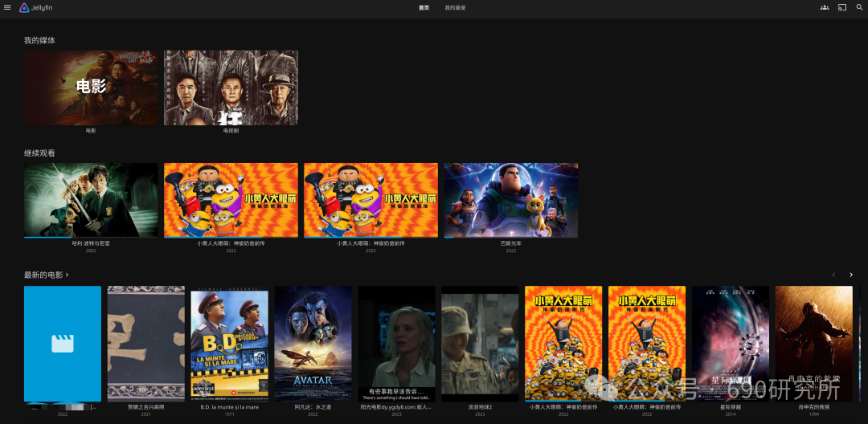Open the 电视剧 media library
The image size is (868, 424).
(x=231, y=88)
